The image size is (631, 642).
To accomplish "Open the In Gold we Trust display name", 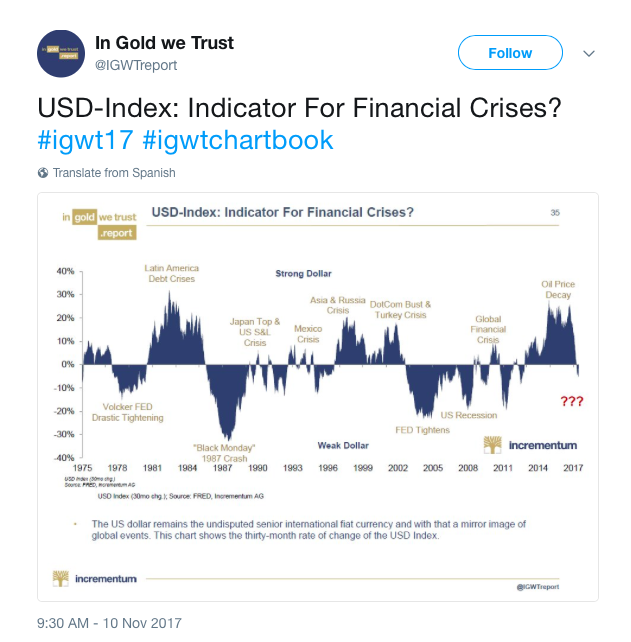I will (x=164, y=43).
